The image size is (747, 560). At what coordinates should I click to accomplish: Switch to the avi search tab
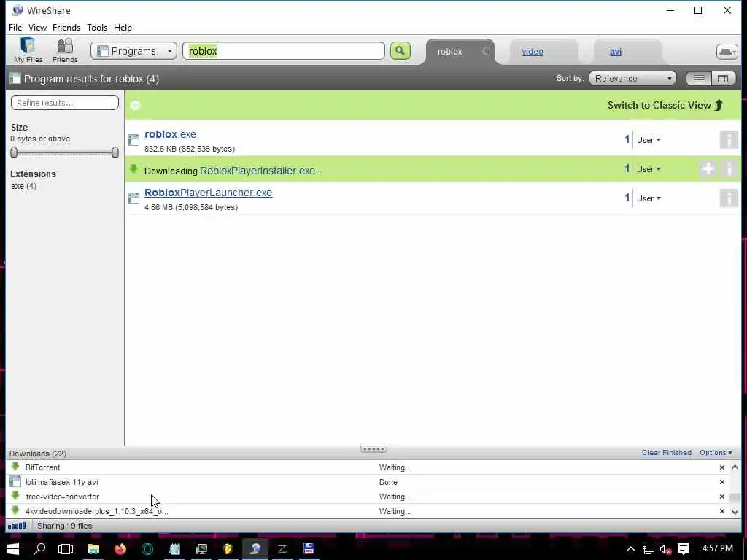point(616,52)
